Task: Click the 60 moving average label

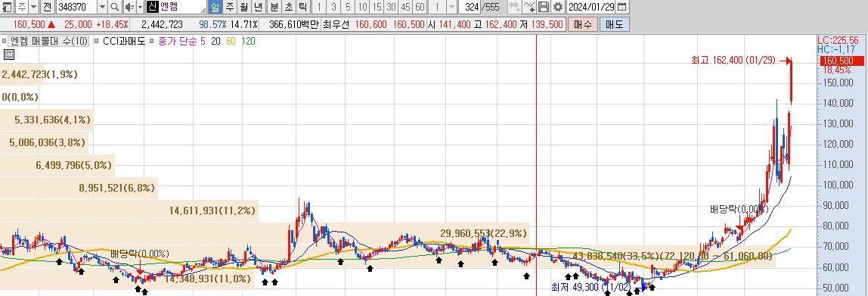Action: pos(231,41)
